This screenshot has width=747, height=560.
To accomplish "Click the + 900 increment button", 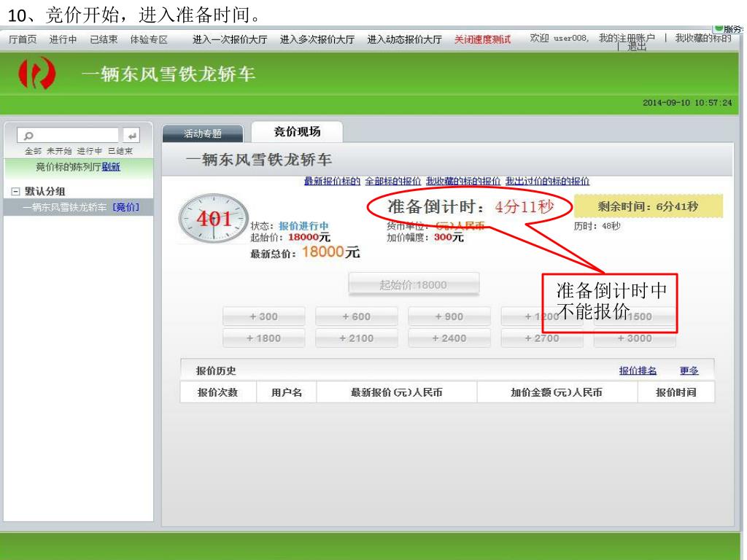I will [x=449, y=316].
